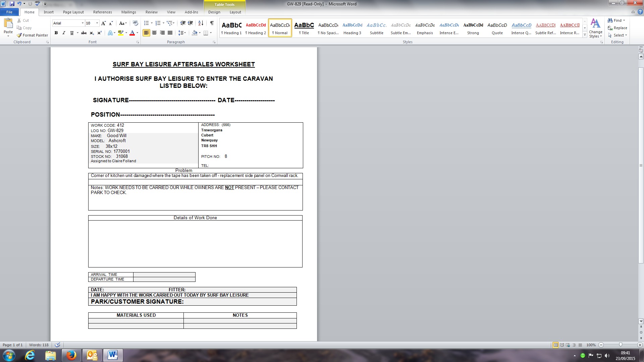This screenshot has width=644, height=362.
Task: Click the Grow Font icon
Action: (x=103, y=23)
